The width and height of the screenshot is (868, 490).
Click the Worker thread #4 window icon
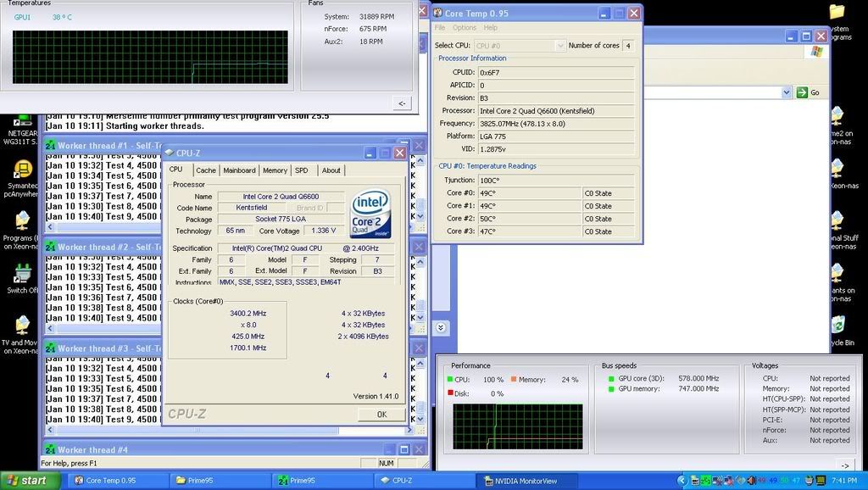[50, 449]
